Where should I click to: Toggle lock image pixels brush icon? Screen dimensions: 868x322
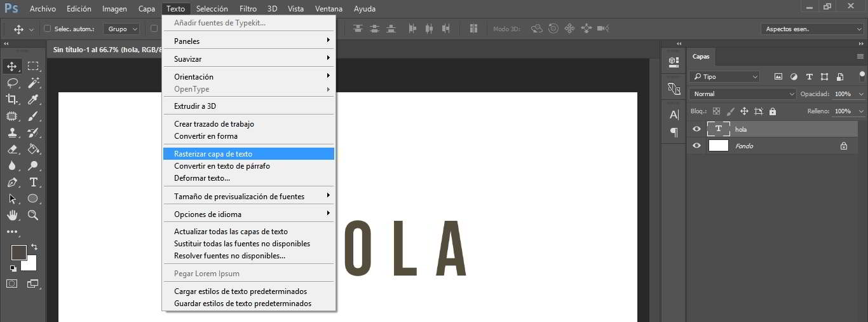(x=730, y=111)
